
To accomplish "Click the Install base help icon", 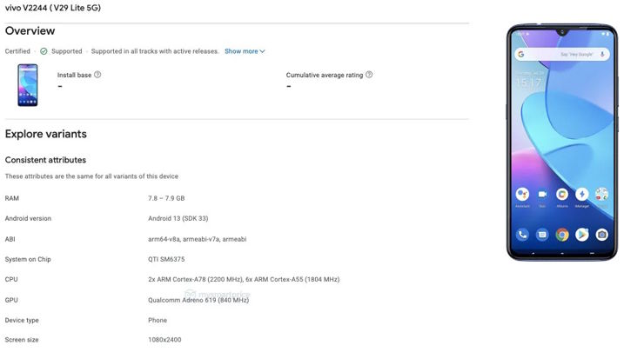I will point(97,75).
